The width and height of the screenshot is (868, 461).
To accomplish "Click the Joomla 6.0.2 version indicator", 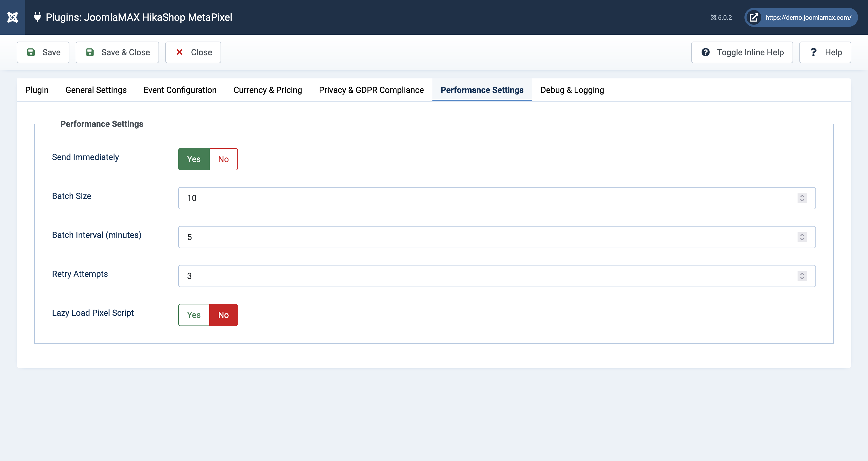I will [721, 18].
